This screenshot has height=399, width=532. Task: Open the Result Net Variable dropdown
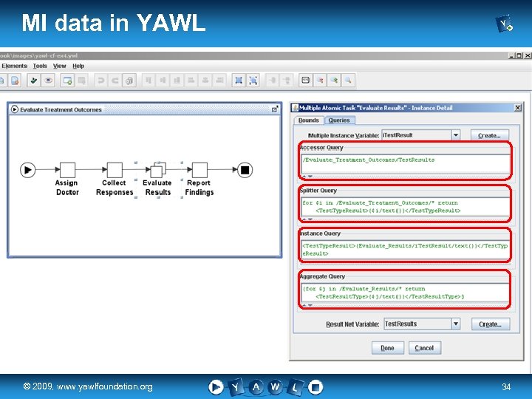(x=456, y=324)
